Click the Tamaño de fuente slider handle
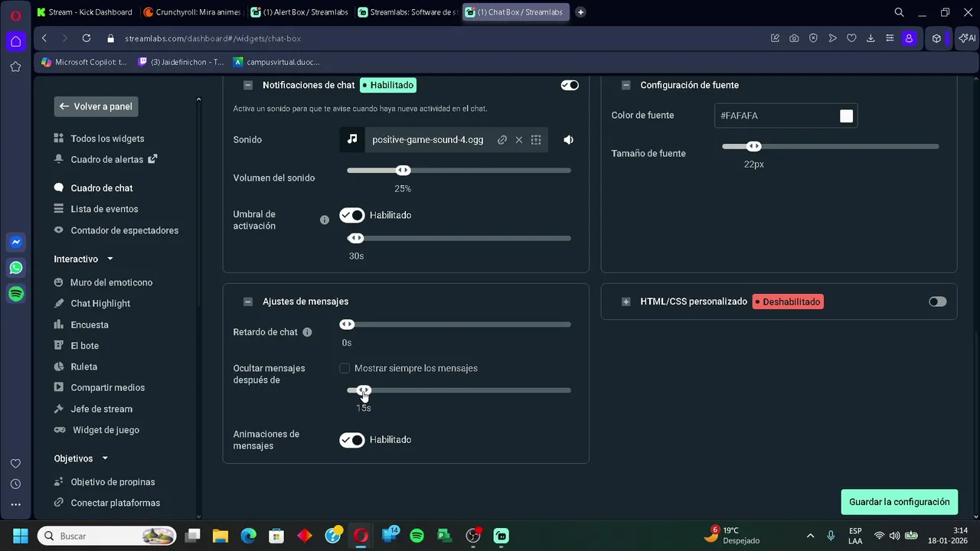The image size is (980, 551). point(753,146)
